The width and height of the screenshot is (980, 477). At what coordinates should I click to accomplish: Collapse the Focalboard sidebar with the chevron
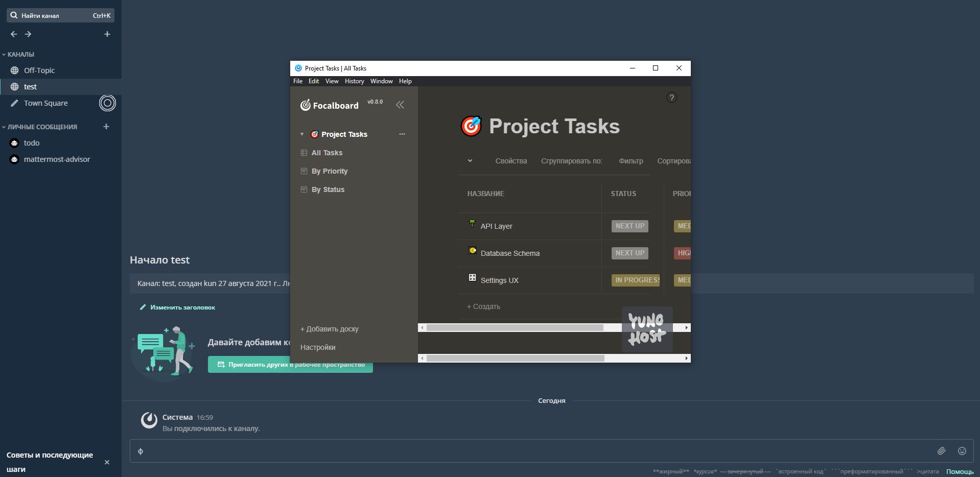400,104
